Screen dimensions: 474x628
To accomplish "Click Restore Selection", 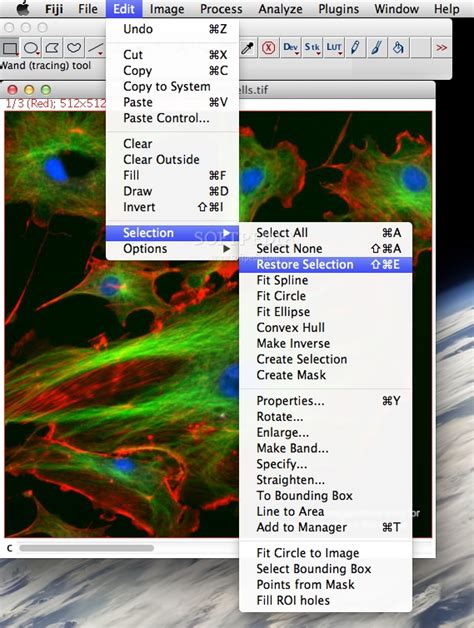I will pyautogui.click(x=326, y=264).
